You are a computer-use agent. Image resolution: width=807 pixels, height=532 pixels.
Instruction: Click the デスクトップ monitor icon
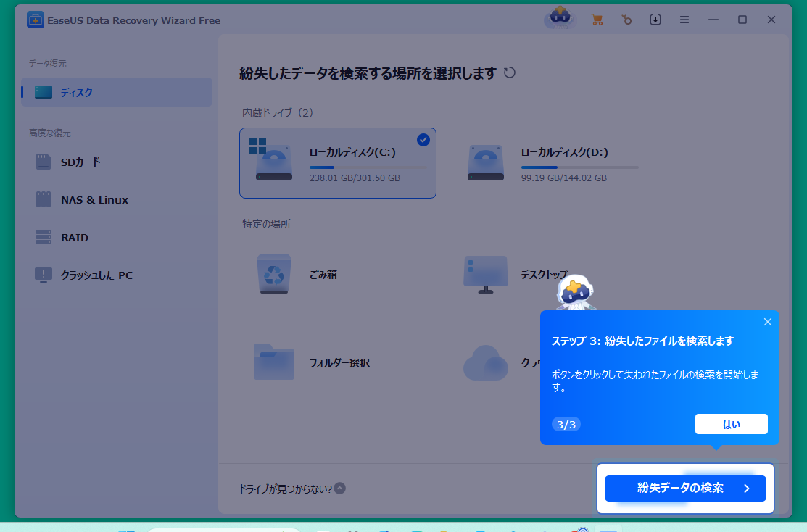point(485,274)
